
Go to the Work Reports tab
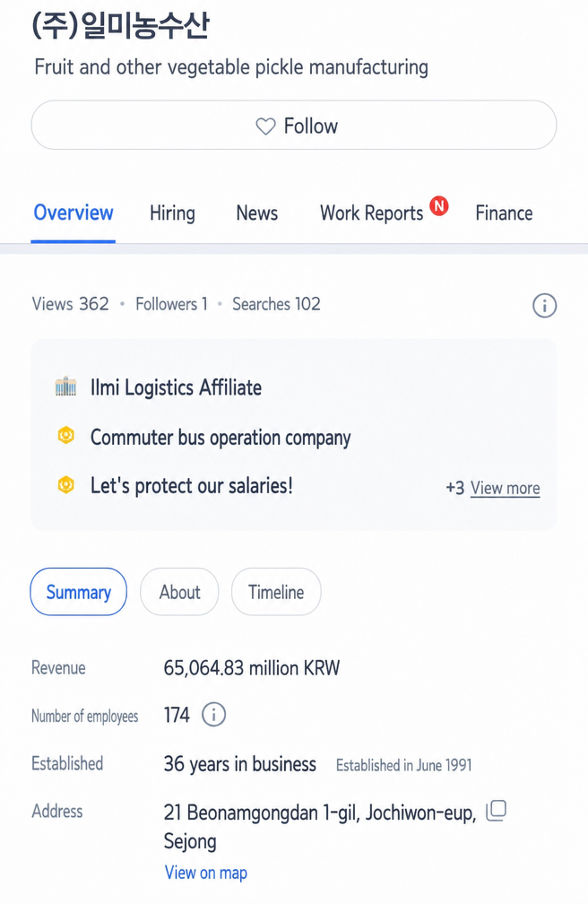(372, 213)
